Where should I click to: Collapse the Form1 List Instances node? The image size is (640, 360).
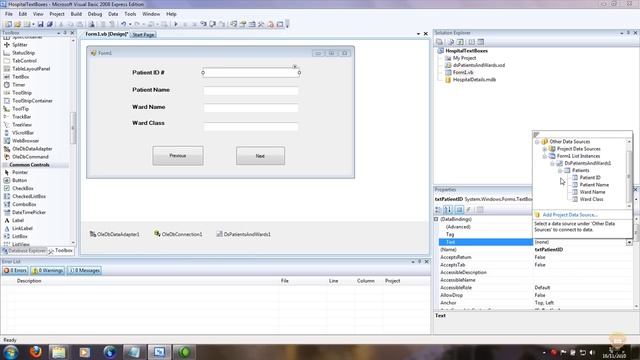point(544,156)
